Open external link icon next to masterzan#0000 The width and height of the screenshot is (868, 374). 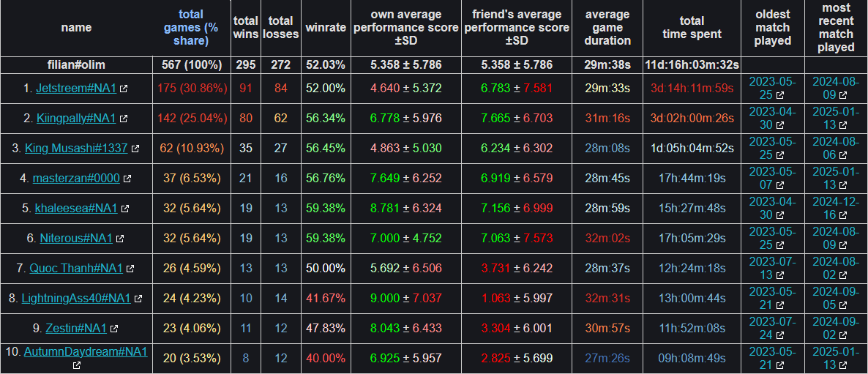tap(127, 179)
